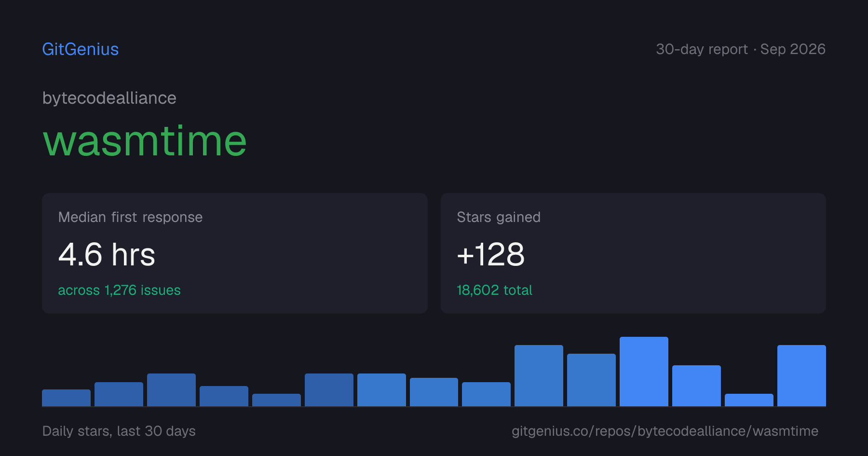Click the bar right of the tallest bar

(696, 386)
